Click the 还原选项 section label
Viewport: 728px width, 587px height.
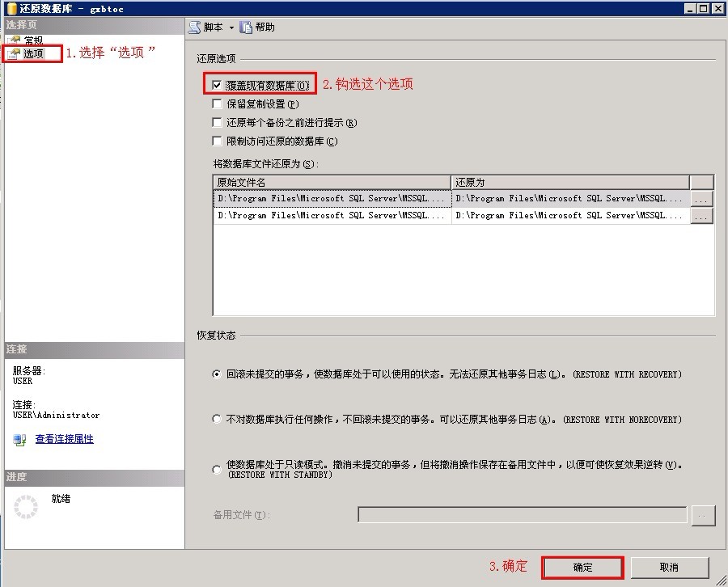216,58
